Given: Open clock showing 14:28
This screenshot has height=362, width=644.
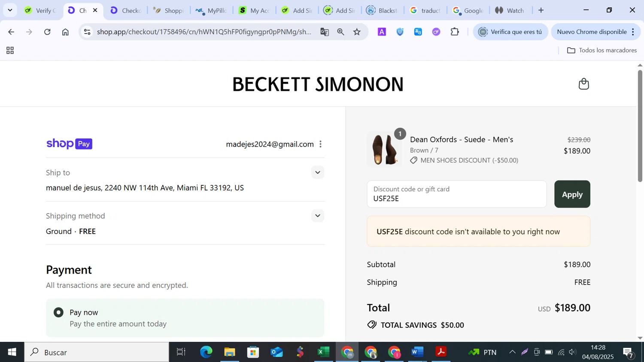Looking at the screenshot, I should point(598,352).
